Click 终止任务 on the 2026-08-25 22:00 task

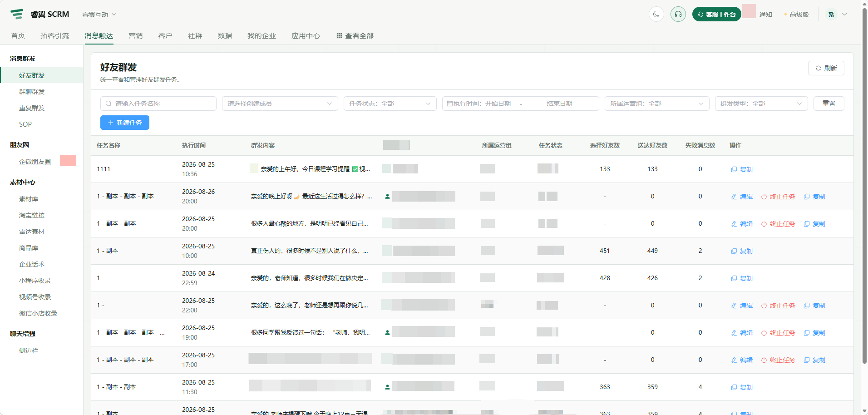[778, 306]
